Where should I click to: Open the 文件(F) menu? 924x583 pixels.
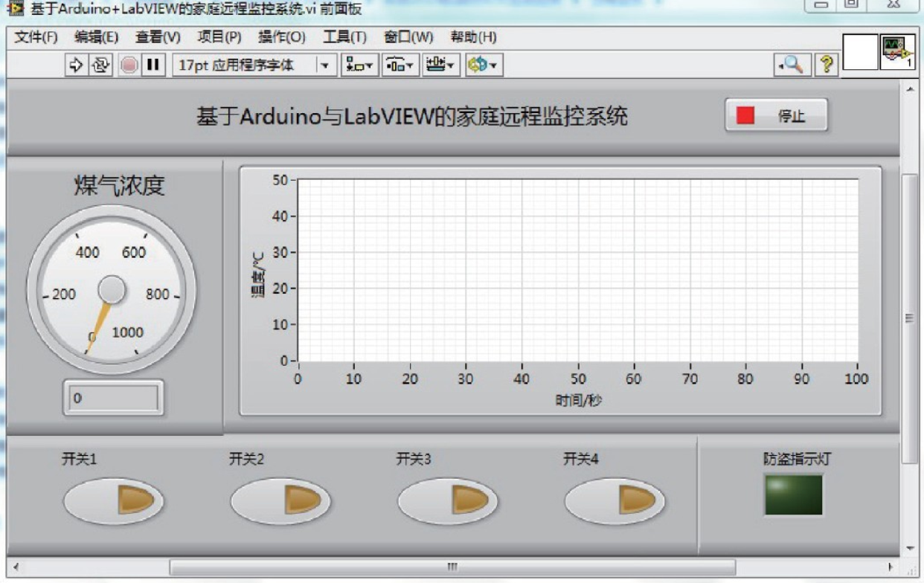pos(36,36)
